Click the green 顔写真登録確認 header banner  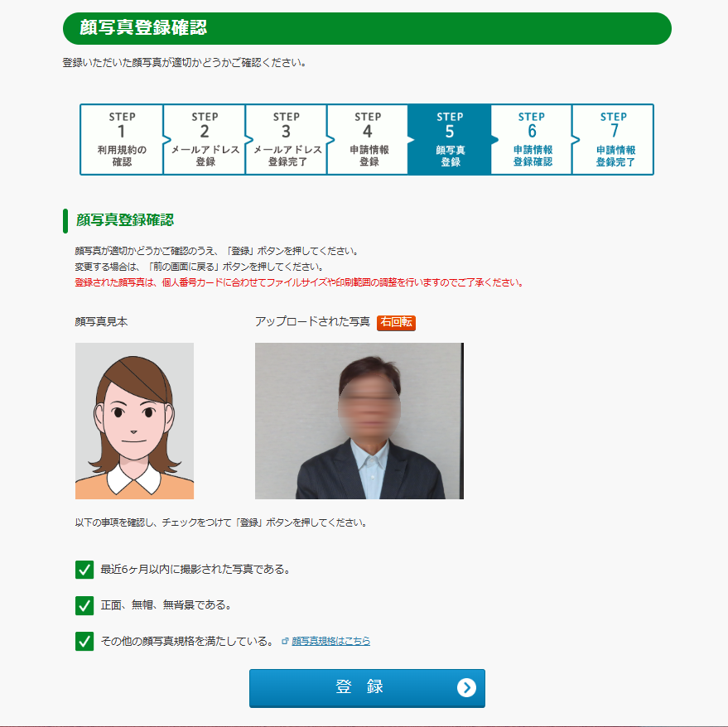(x=367, y=28)
